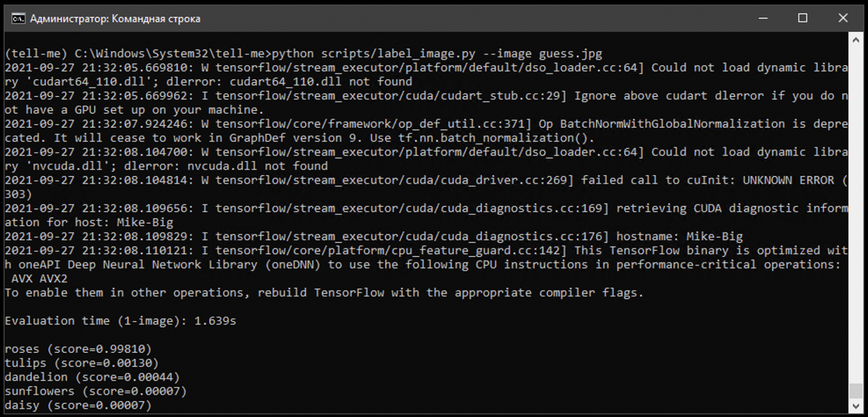Viewport: 868px width, 417px height.
Task: Click the scrollbar down arrow
Action: [x=855, y=406]
